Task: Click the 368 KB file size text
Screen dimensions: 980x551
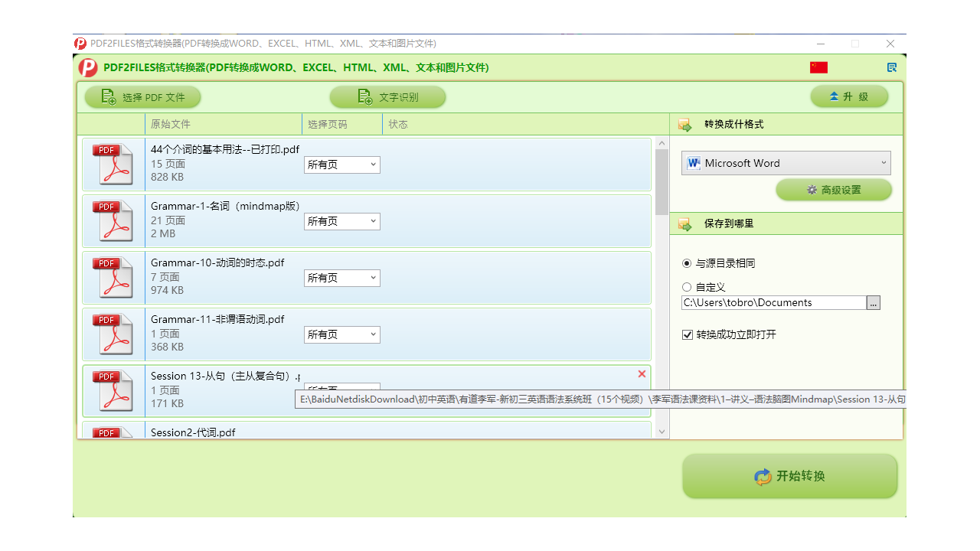Action: point(167,347)
